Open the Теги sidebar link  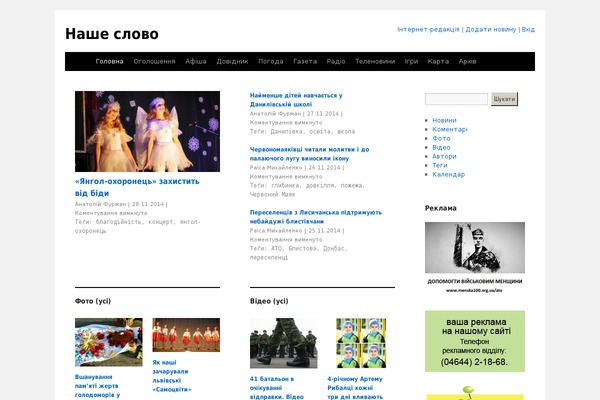pyautogui.click(x=440, y=165)
